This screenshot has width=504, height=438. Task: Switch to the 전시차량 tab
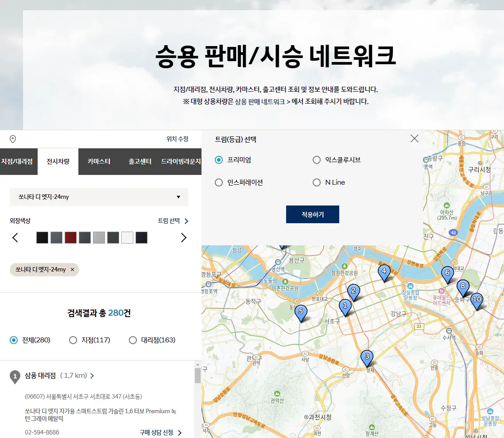pos(58,161)
